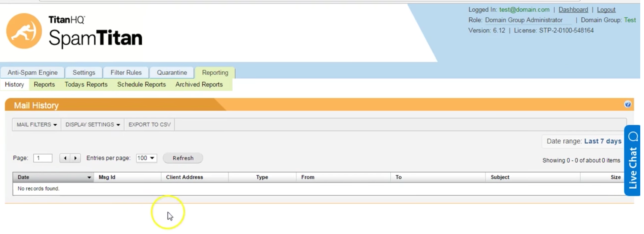Open the Reports sub-tab
Image resolution: width=644 pixels, height=234 pixels.
[x=44, y=85]
